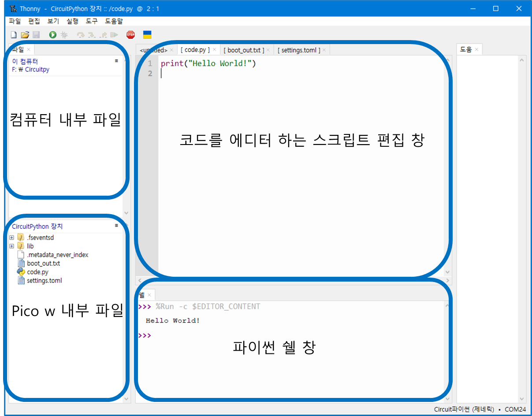The image size is (532, 416).
Task: Click the settings.toml file icon
Action: click(x=21, y=280)
